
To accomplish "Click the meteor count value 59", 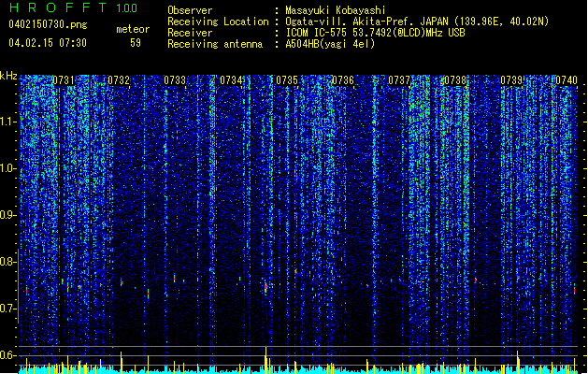I will [136, 43].
